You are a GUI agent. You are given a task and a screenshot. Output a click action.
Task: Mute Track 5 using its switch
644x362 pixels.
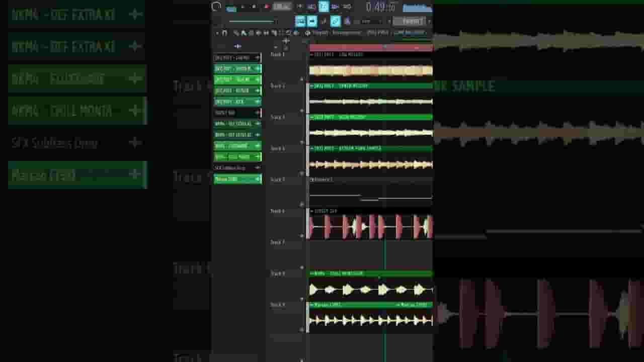(x=302, y=204)
